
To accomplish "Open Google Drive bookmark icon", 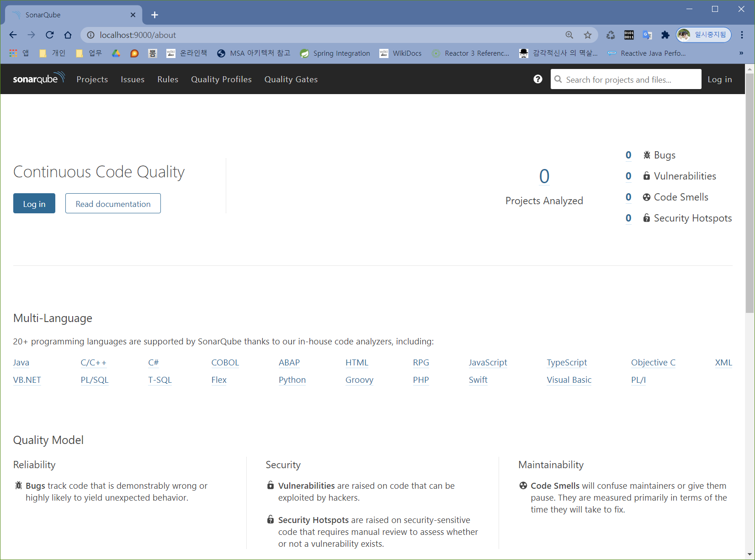I will [x=116, y=53].
